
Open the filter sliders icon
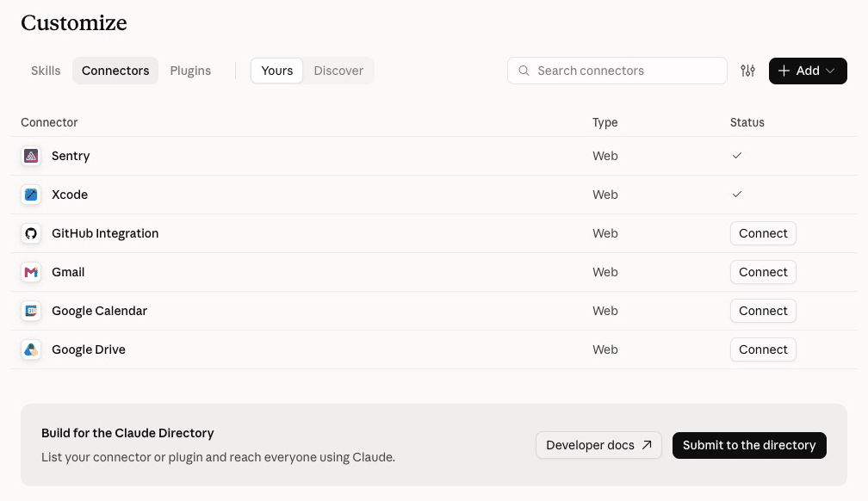pos(747,71)
